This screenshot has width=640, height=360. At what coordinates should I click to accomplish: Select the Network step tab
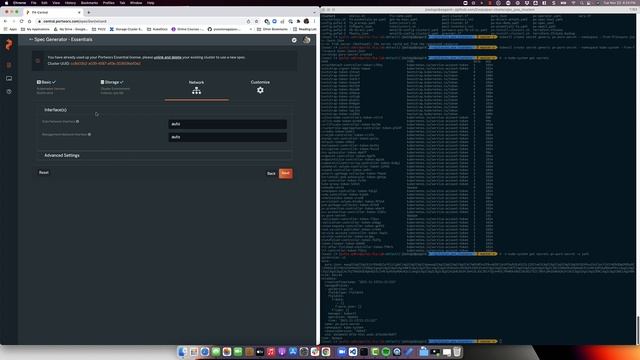(x=196, y=88)
